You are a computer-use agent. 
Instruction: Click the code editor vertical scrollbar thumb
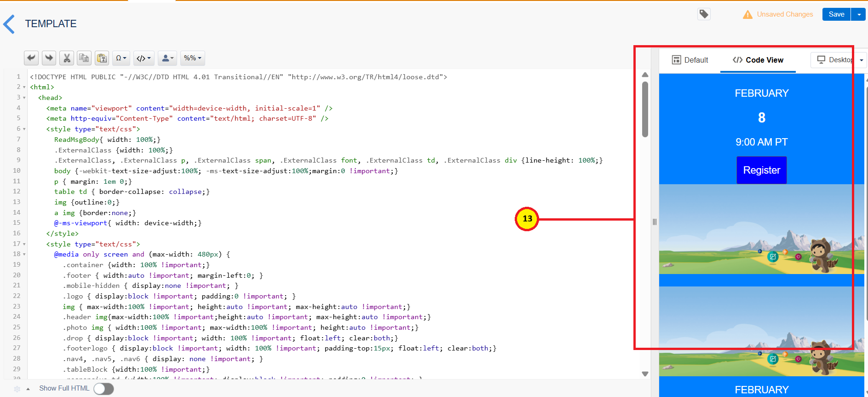[645, 109]
